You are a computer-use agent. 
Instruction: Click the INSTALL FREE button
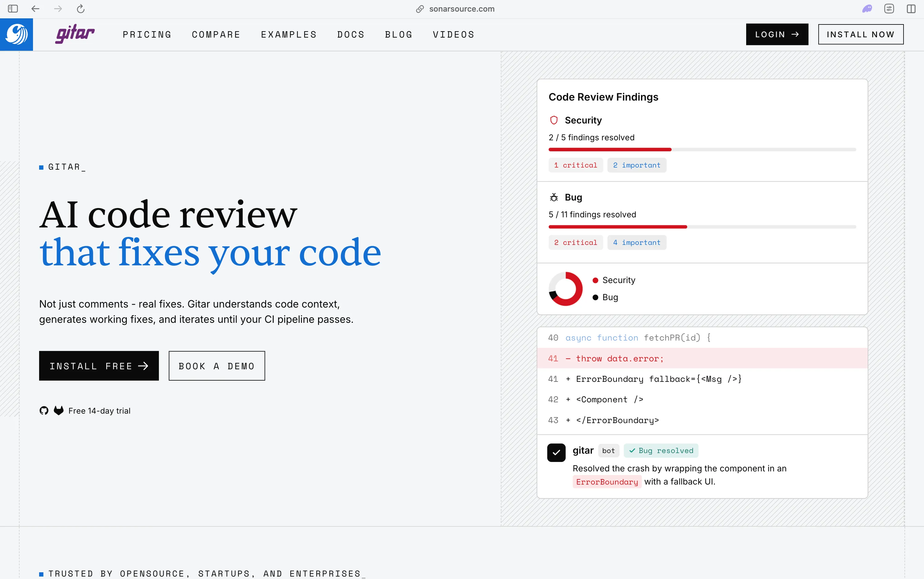(x=99, y=366)
